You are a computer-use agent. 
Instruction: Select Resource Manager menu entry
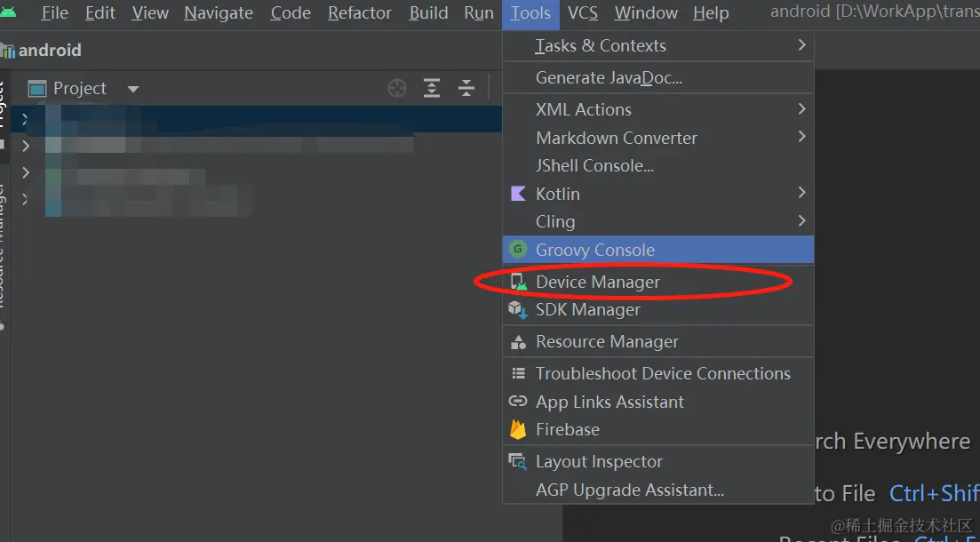click(658, 341)
